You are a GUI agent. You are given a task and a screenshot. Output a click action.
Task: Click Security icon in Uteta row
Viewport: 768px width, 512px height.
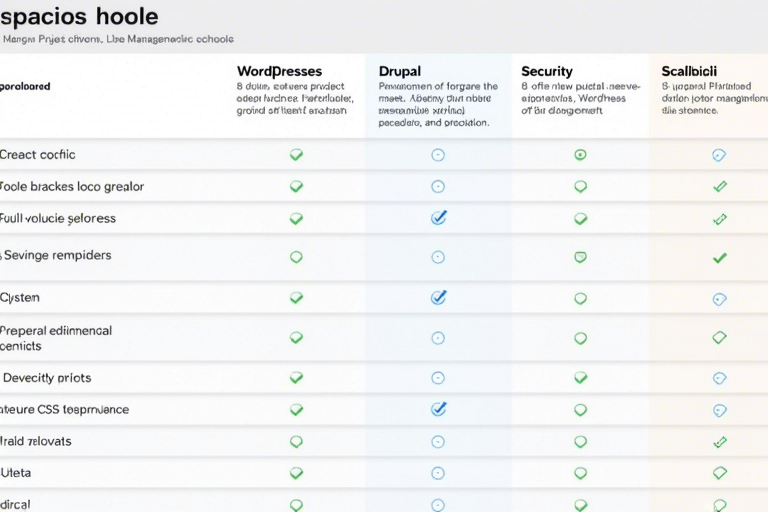580,472
